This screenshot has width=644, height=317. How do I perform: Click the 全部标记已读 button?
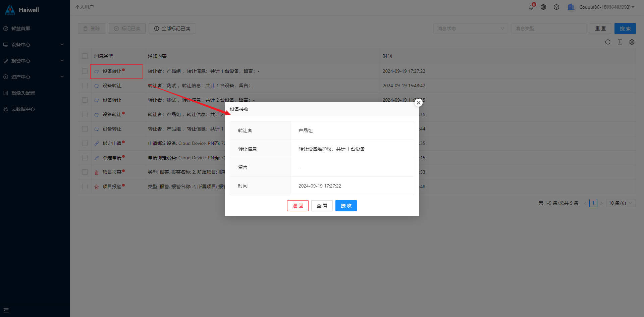click(172, 29)
